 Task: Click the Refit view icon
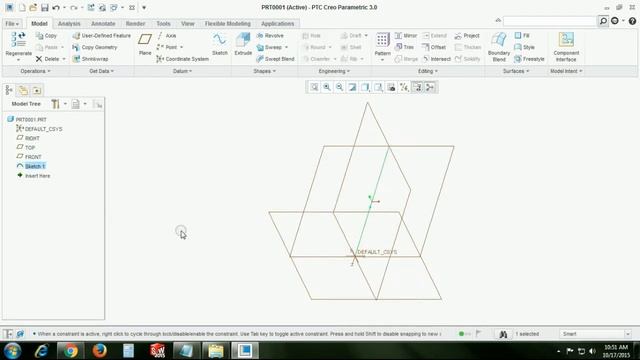coord(314,87)
